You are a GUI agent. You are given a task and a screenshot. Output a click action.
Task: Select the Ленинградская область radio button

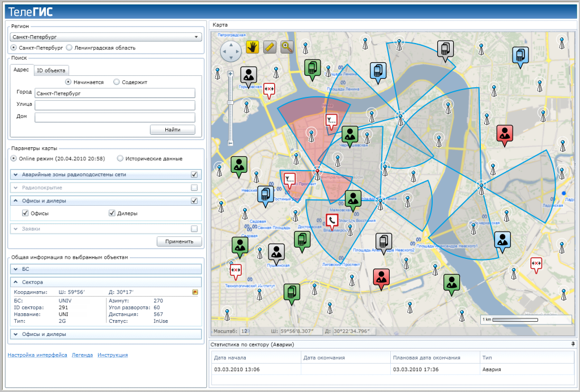69,48
